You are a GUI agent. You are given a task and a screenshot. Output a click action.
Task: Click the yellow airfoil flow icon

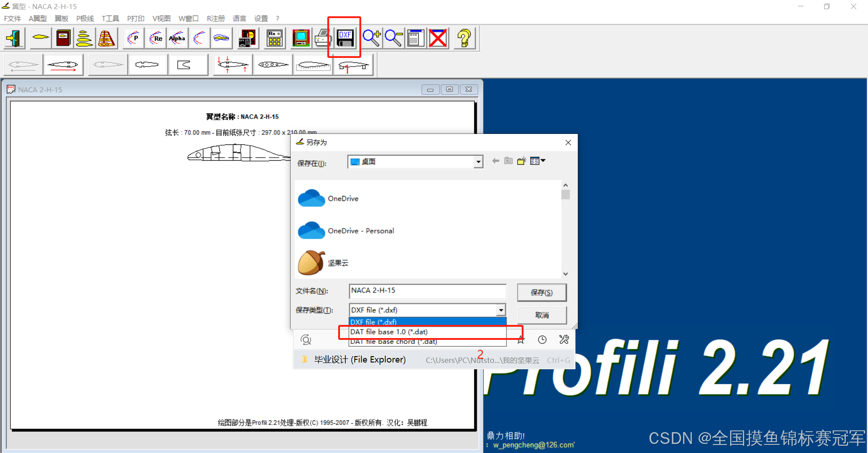coord(222,38)
